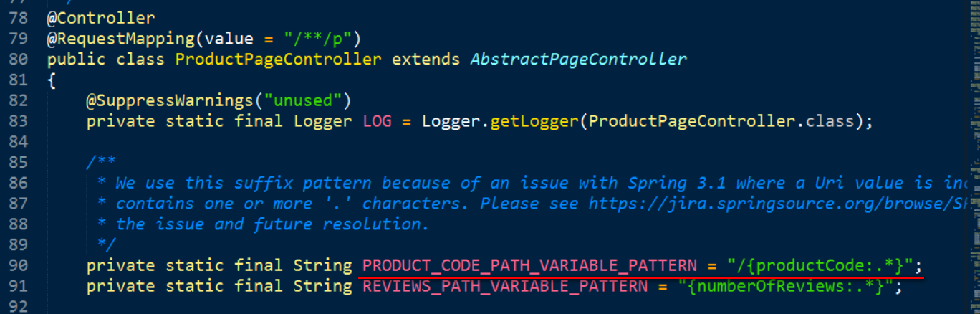Click the LOG variable name
980x314 pixels.
[378, 121]
